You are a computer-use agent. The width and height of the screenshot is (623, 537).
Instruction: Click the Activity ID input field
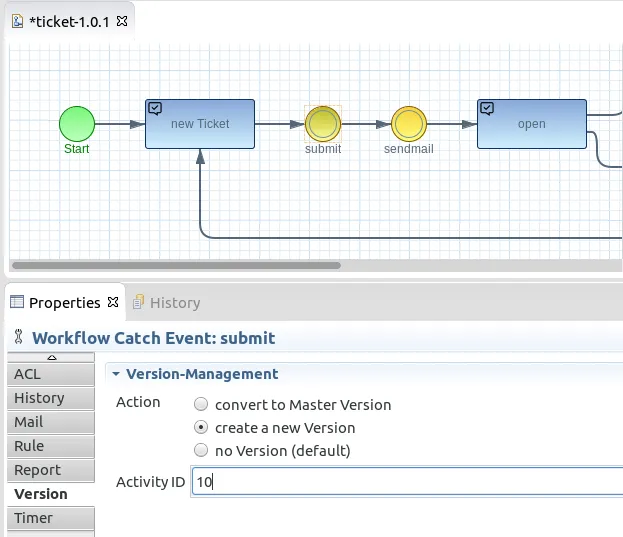tap(408, 482)
